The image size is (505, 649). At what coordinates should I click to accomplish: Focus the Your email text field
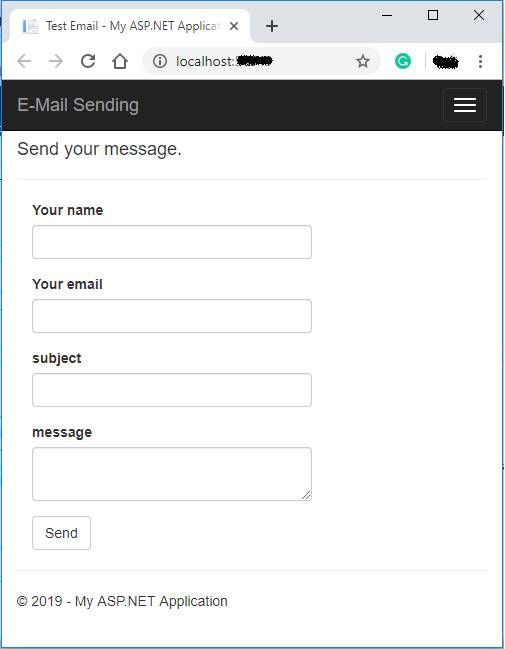(x=172, y=316)
